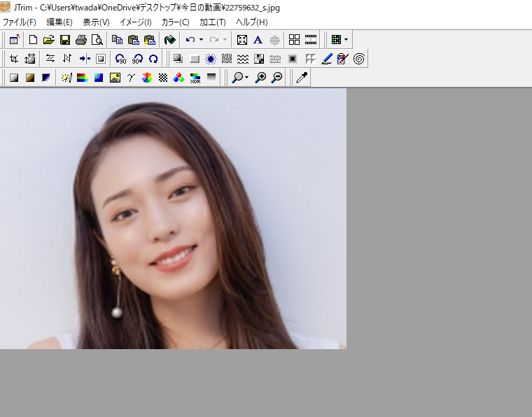The image size is (532, 417).
Task: Click the paint bucket fill icon
Action: click(169, 40)
